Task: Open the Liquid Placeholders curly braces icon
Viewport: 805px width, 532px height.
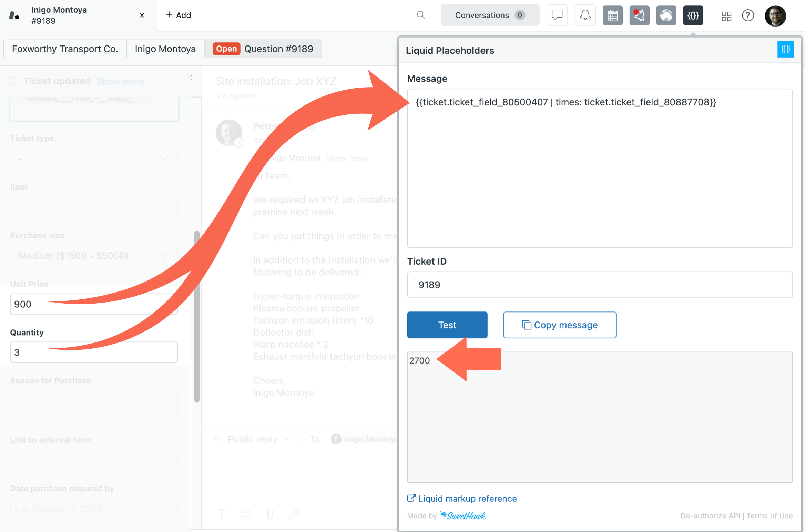Action: click(x=693, y=15)
